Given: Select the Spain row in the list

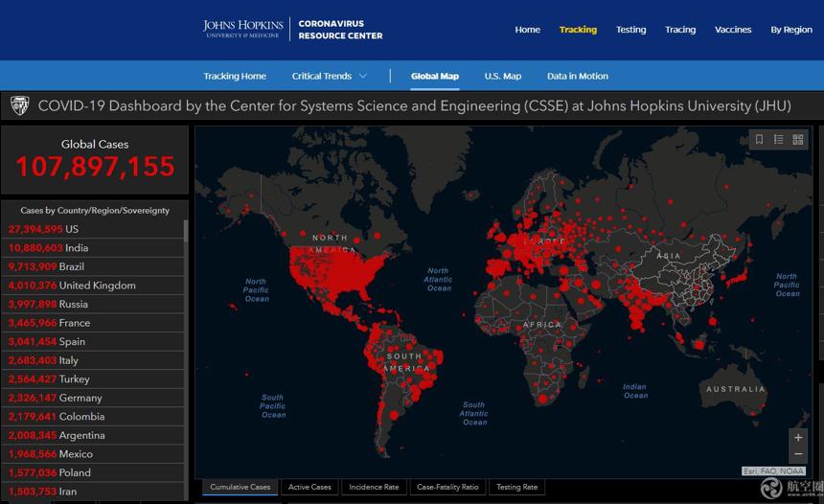Looking at the screenshot, I should [93, 342].
